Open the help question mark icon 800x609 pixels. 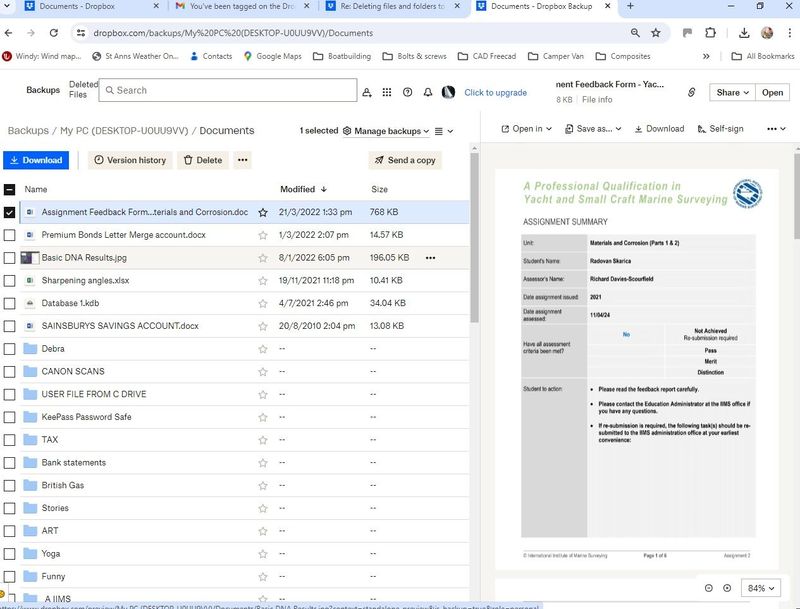click(407, 92)
